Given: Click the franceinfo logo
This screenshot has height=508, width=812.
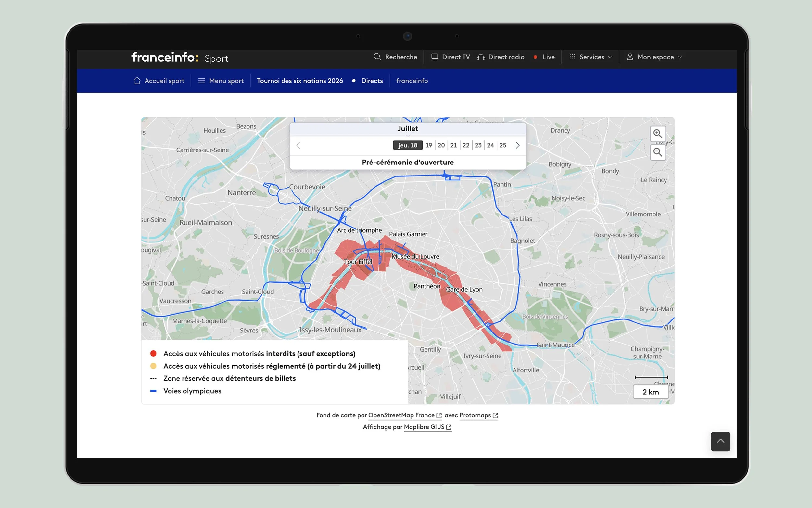Looking at the screenshot, I should point(165,57).
